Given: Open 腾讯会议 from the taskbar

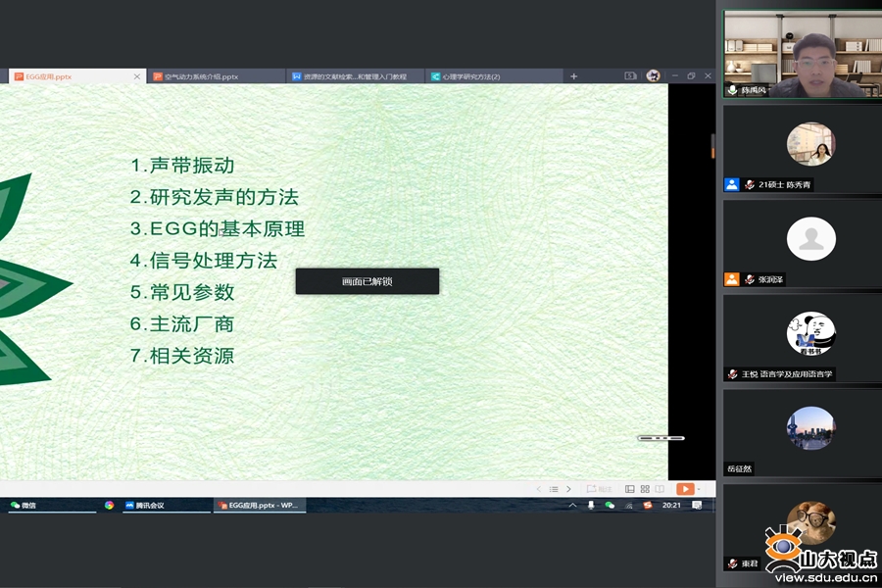Looking at the screenshot, I should [143, 506].
